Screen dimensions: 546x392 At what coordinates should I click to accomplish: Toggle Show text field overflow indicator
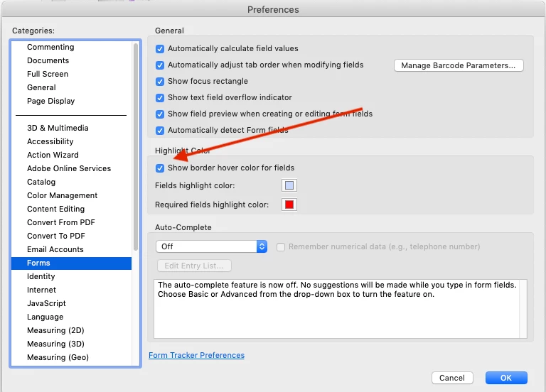tap(160, 98)
